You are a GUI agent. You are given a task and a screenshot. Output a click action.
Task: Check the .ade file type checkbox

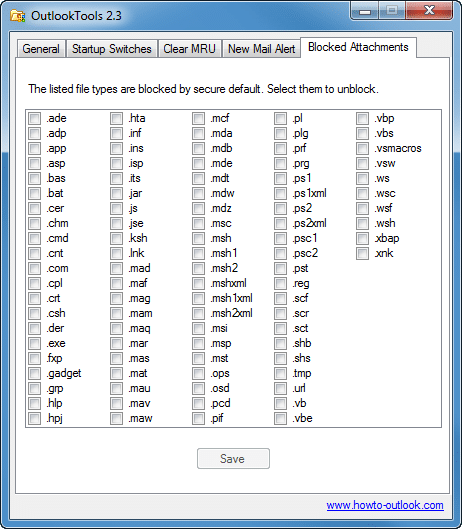tap(34, 118)
